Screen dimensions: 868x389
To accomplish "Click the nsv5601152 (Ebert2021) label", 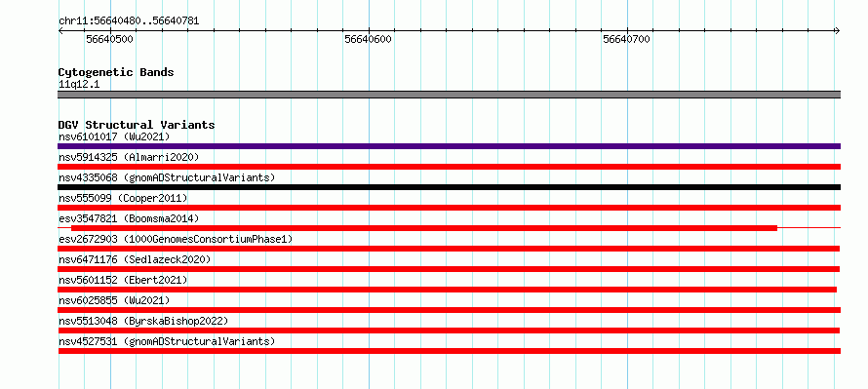I will click(123, 280).
